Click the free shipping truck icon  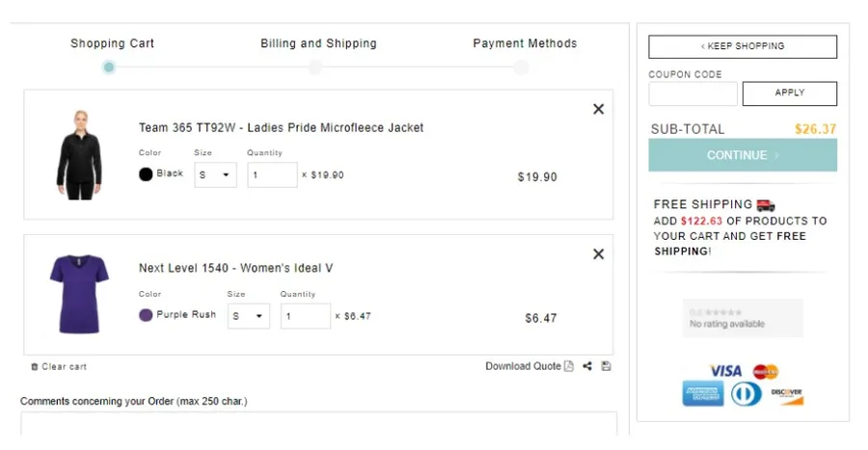pyautogui.click(x=766, y=204)
